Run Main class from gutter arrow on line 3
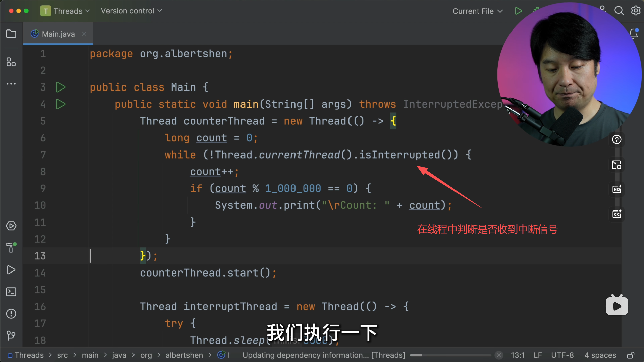This screenshot has height=362, width=644. coord(60,87)
